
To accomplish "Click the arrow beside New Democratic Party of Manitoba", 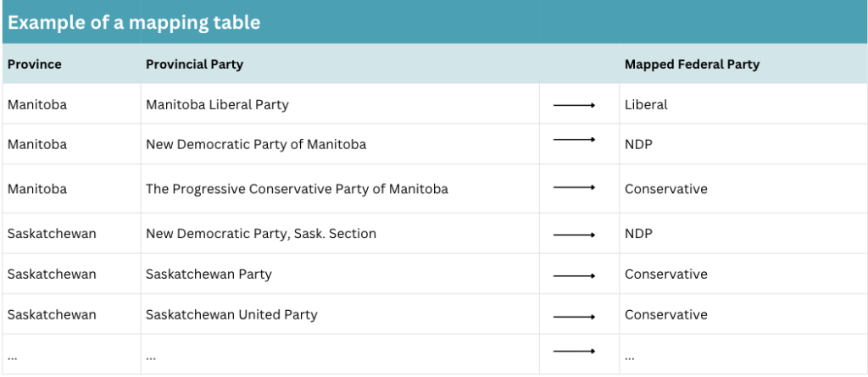I will click(574, 140).
